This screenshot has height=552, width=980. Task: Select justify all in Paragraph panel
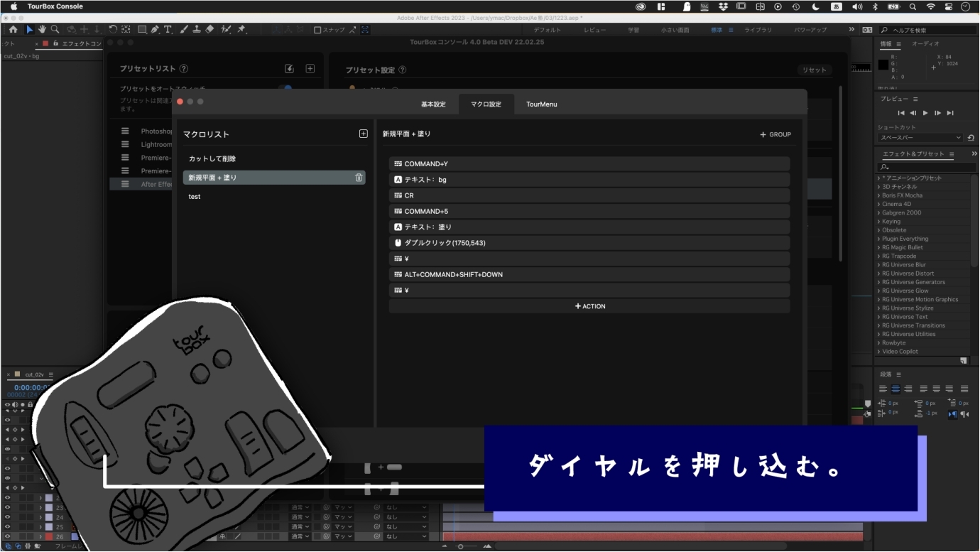click(964, 389)
